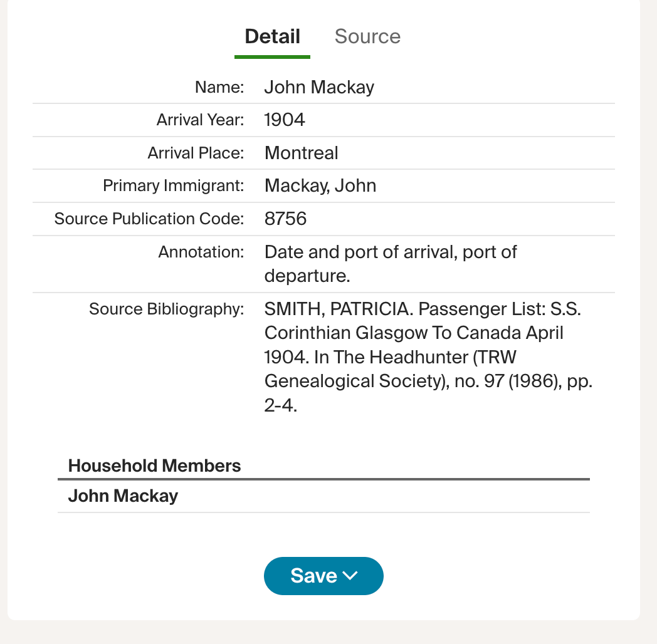Click the Annotation text about port of arrival

391,263
